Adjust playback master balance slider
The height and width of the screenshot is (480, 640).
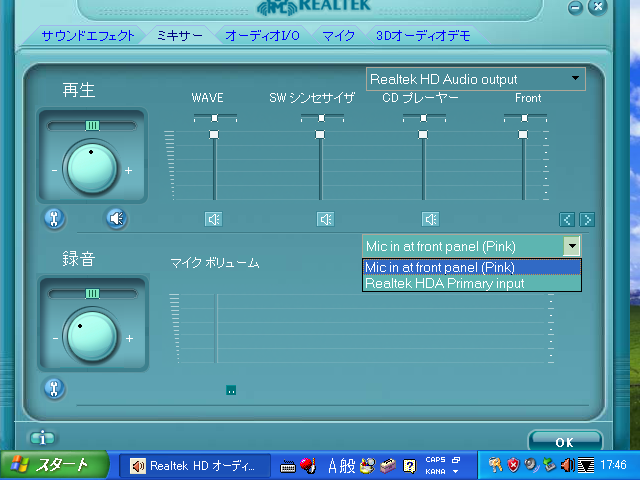(x=92, y=126)
